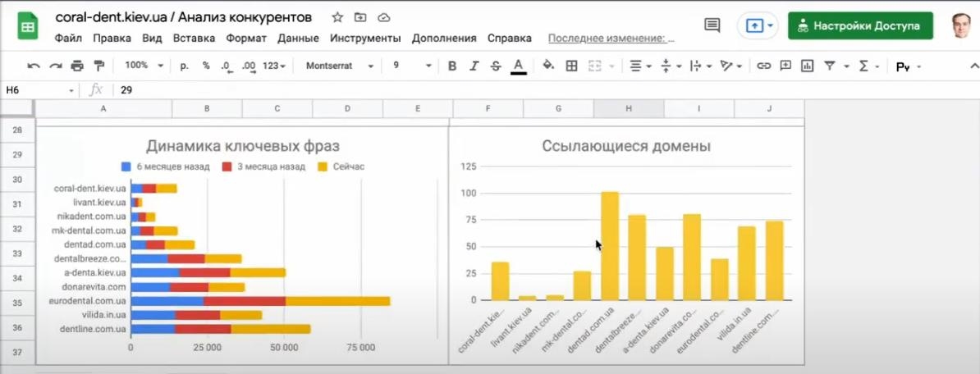The height and width of the screenshot is (374, 980).
Task: Open the Инструменты menu
Action: coord(365,38)
